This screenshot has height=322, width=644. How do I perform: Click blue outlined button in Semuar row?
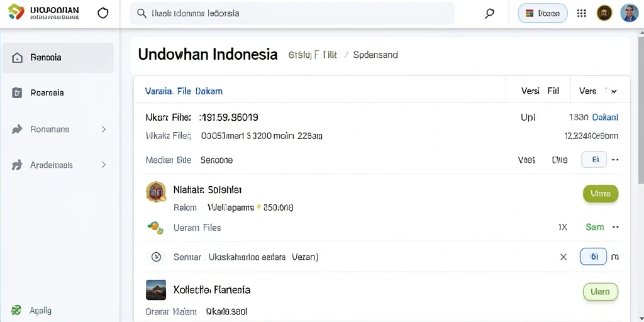[594, 257]
